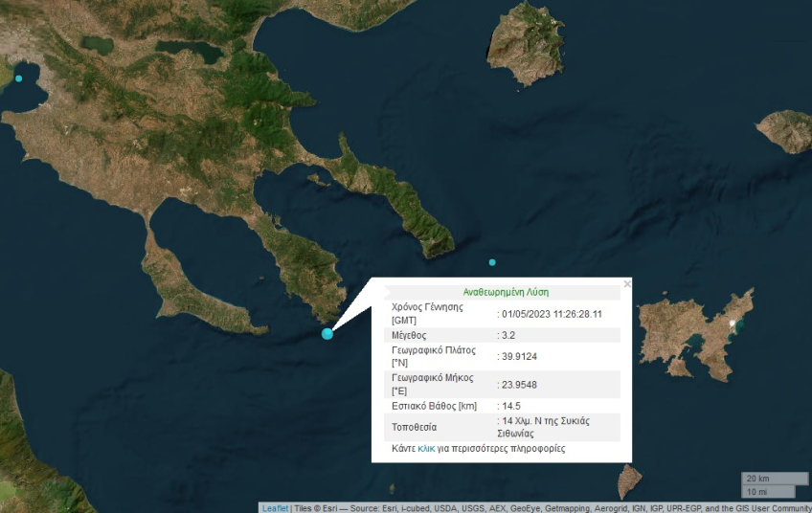The width and height of the screenshot is (812, 513).
Task: Click the 10 mi scale bar
Action: coord(767,491)
